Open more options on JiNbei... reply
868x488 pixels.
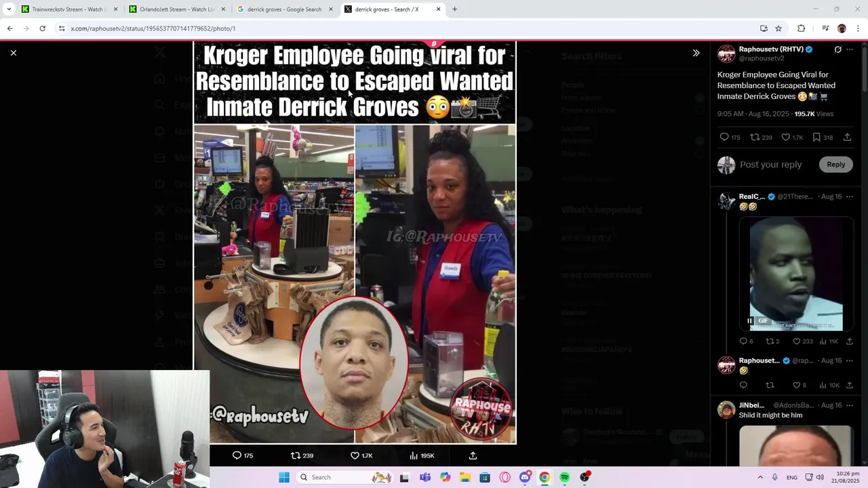click(850, 405)
